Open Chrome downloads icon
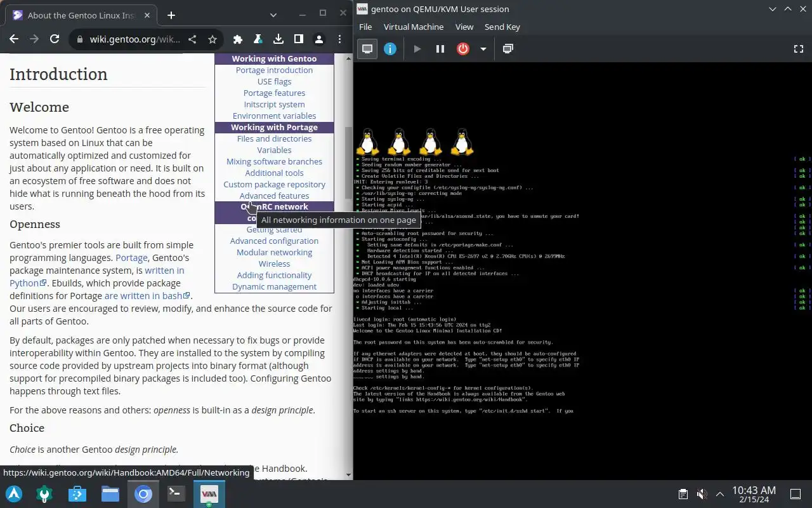 (278, 39)
